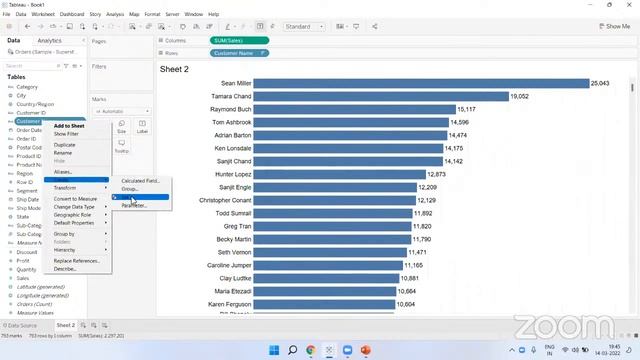Click the New Story tab icon
Viewport: 640px width, 360px height.
[x=105, y=325]
